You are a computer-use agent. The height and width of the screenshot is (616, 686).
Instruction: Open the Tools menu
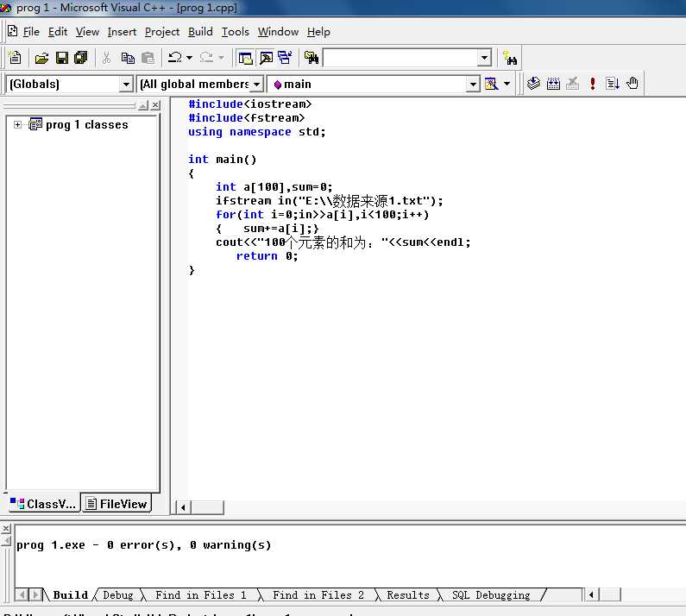(236, 32)
